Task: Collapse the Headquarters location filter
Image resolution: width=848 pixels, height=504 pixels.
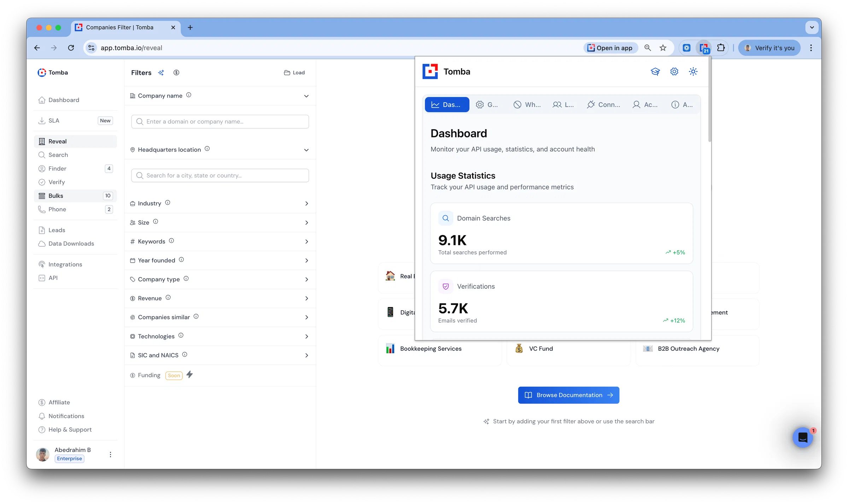Action: coord(306,150)
